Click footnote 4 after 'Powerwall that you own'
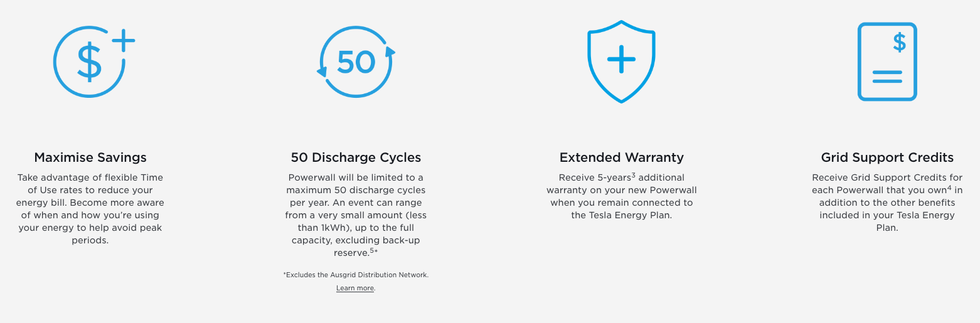 tap(950, 188)
